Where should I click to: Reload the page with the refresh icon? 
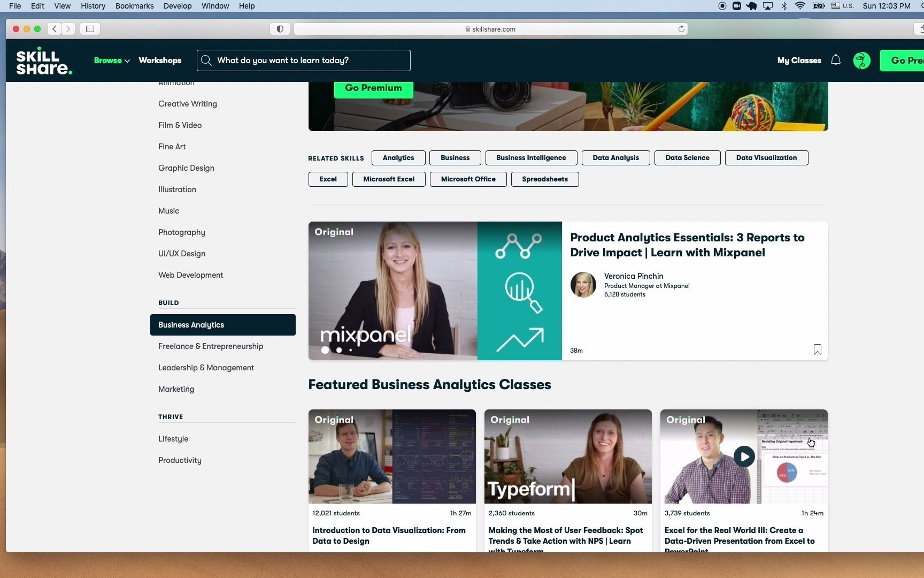(681, 29)
